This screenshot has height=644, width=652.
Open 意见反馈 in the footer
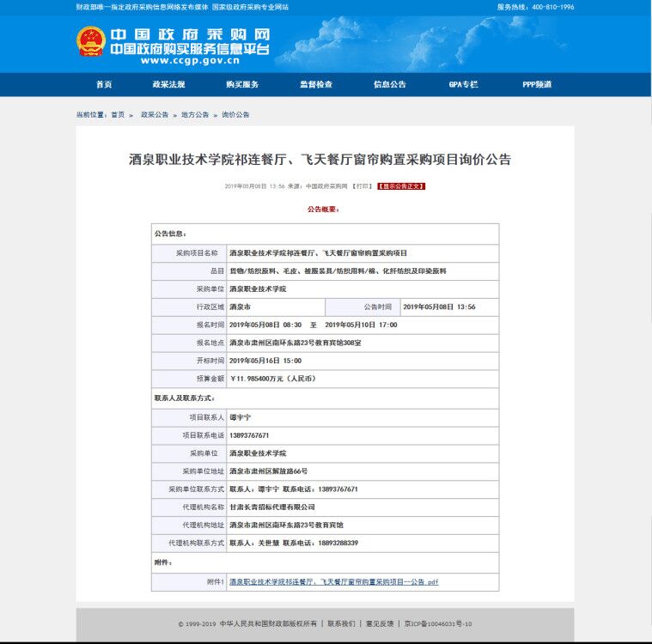380,624
